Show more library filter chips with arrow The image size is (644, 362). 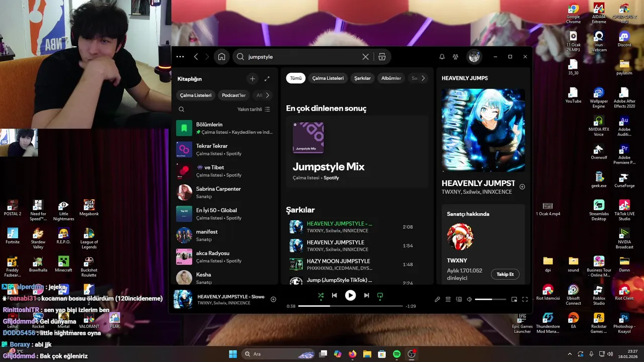(267, 95)
